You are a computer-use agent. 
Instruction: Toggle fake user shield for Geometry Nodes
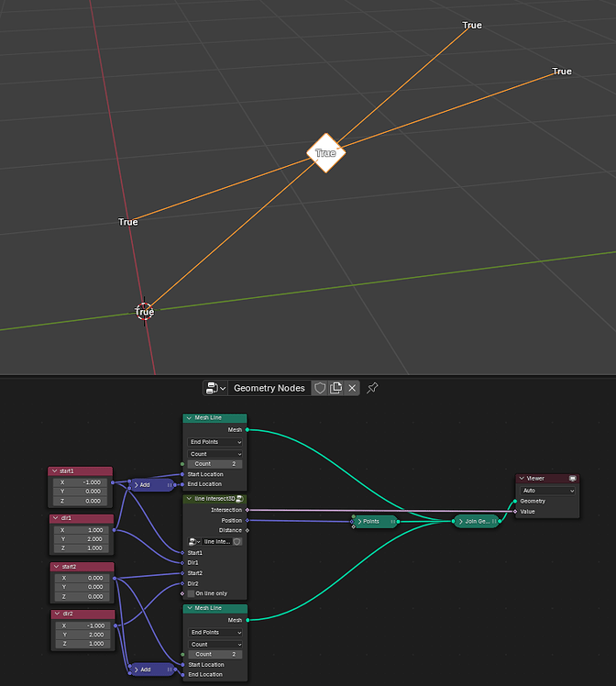click(320, 388)
